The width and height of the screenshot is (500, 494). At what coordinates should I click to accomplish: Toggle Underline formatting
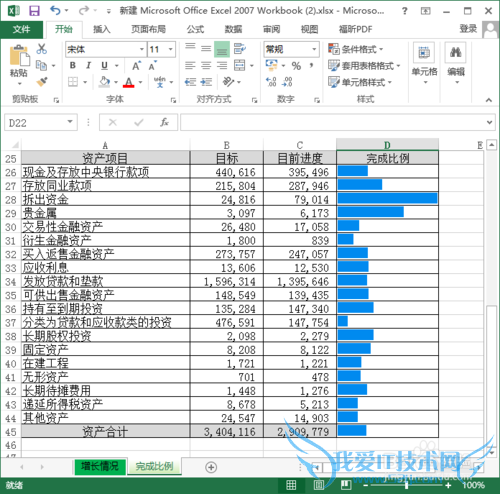tap(104, 65)
